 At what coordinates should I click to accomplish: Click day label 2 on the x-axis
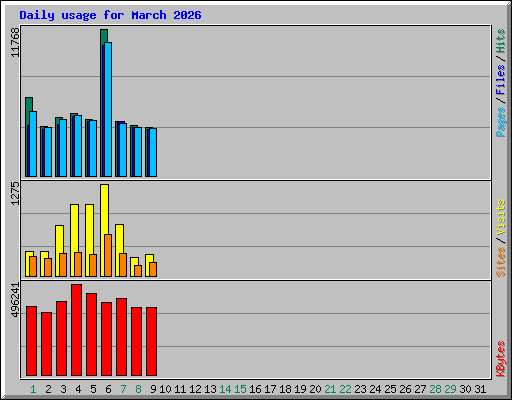[x=48, y=389]
